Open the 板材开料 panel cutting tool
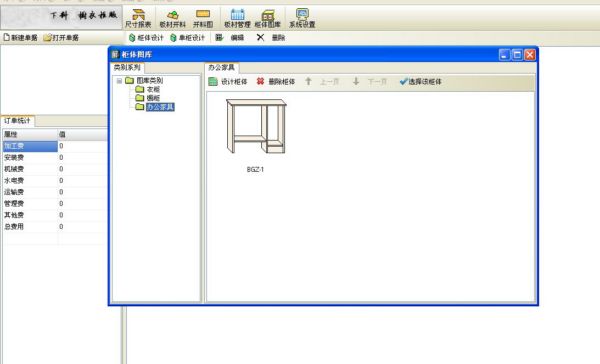 pyautogui.click(x=173, y=18)
